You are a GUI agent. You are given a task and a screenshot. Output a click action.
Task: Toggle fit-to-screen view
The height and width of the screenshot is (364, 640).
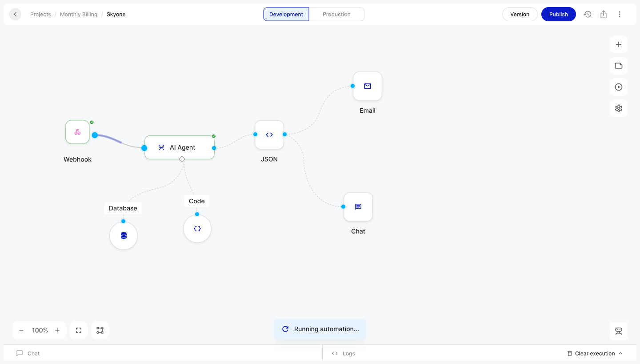click(79, 330)
